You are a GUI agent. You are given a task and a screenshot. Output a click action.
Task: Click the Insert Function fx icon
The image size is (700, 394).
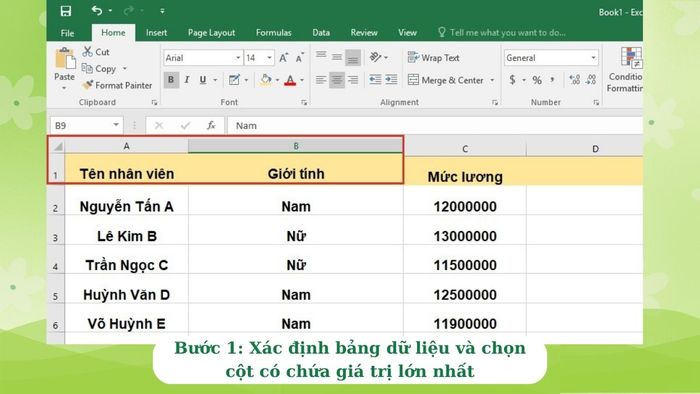[x=211, y=126]
